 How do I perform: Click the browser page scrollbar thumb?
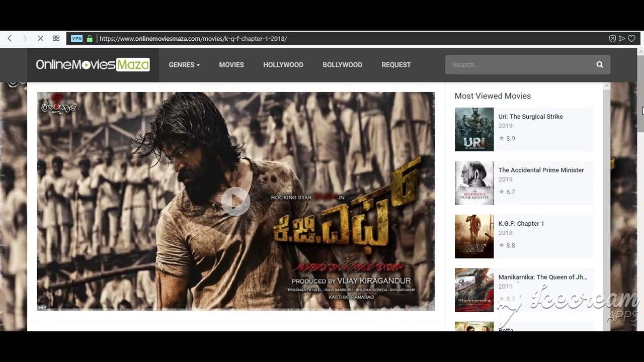[640, 93]
